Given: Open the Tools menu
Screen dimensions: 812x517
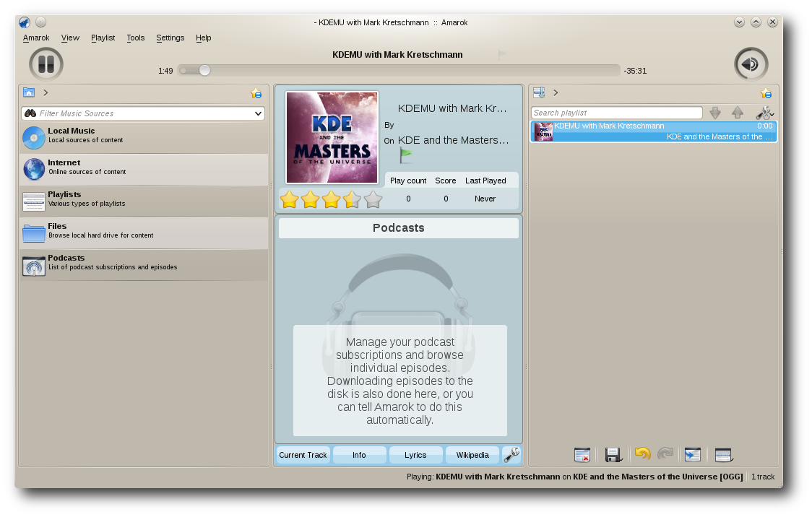Looking at the screenshot, I should [x=136, y=38].
